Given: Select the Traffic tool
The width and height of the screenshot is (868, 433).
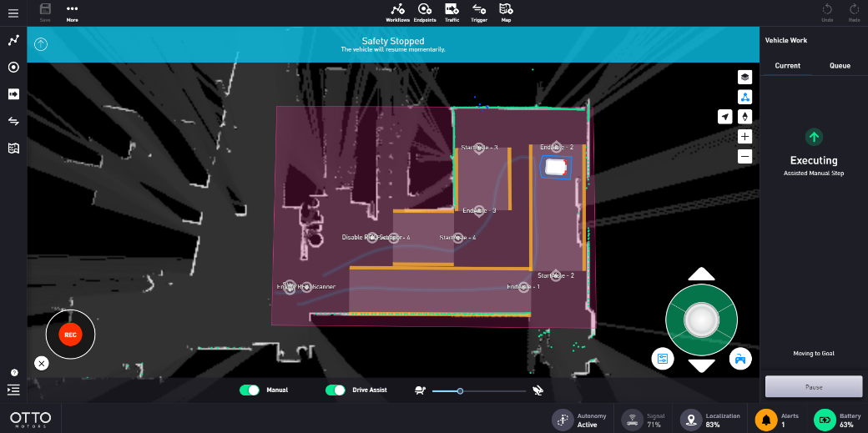Looking at the screenshot, I should [x=452, y=12].
